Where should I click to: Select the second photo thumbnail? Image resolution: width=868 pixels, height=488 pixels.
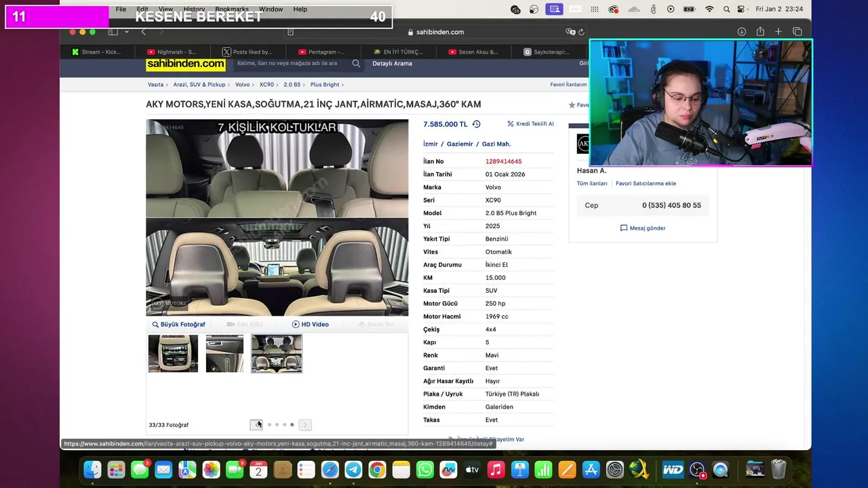pyautogui.click(x=224, y=353)
